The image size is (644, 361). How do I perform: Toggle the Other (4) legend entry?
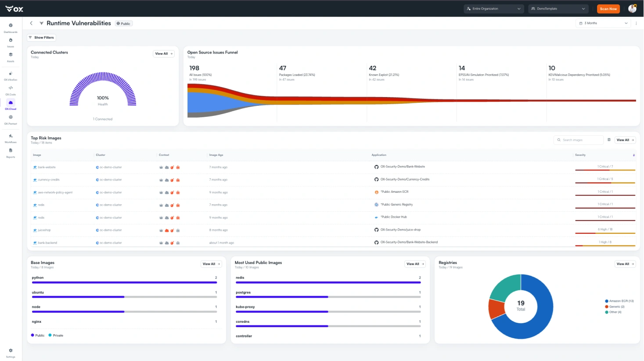pyautogui.click(x=613, y=312)
